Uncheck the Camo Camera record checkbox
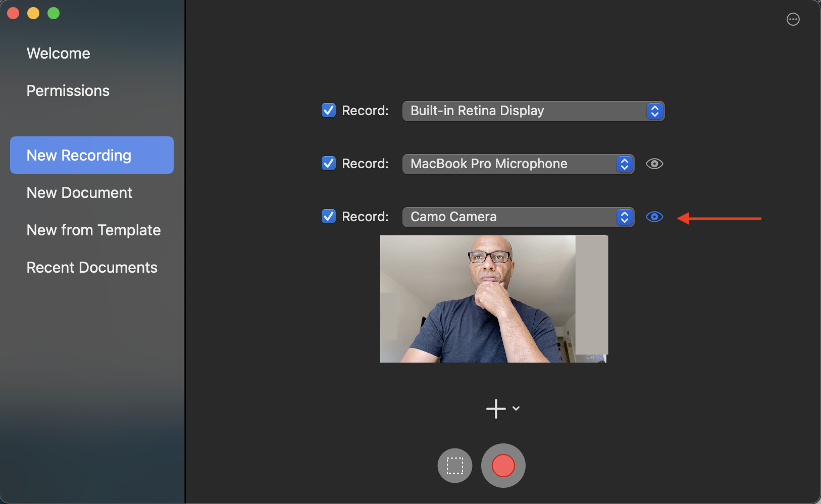The image size is (821, 504). click(328, 216)
